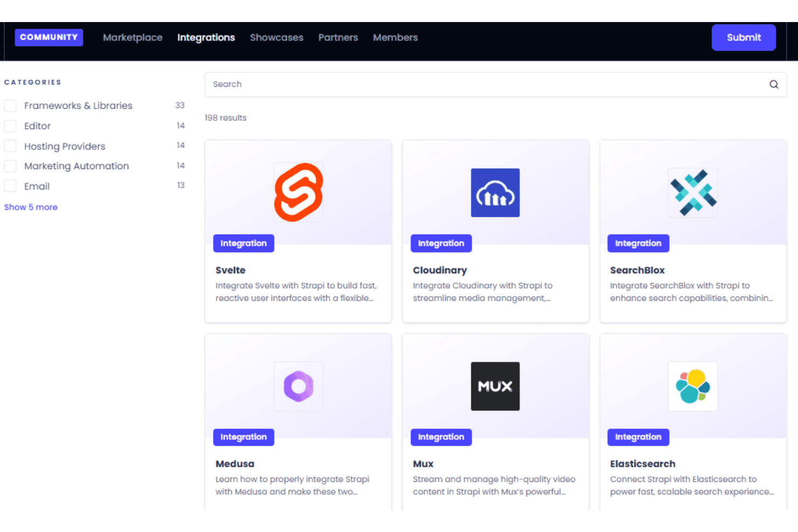This screenshot has width=798, height=532.
Task: Check the Editor category checkbox
Action: coord(10,126)
